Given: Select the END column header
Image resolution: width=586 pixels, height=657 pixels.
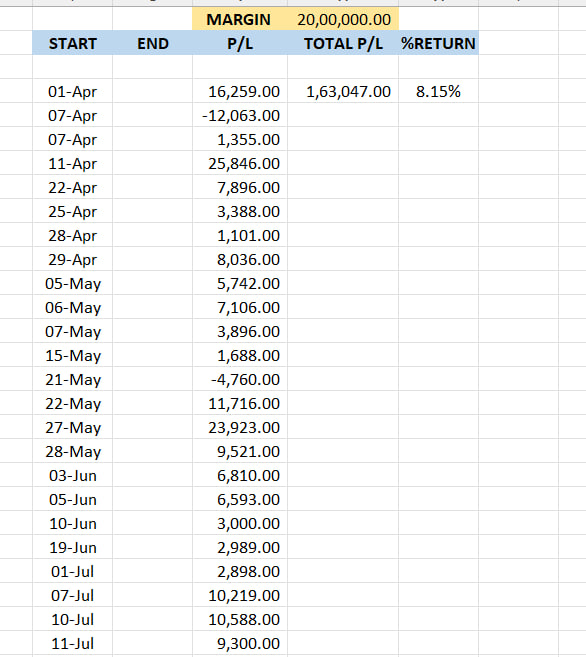Looking at the screenshot, I should tap(152, 43).
